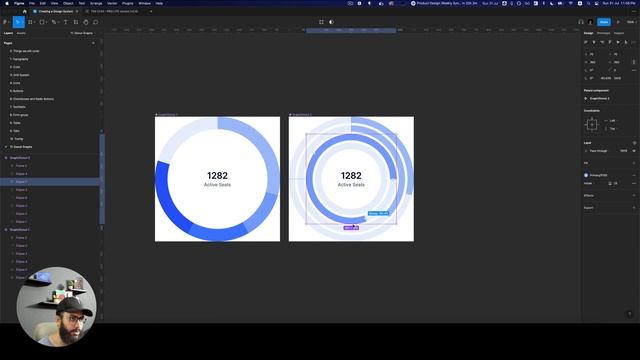Click the Apple menu icon
This screenshot has width=640, height=360.
[7, 3]
